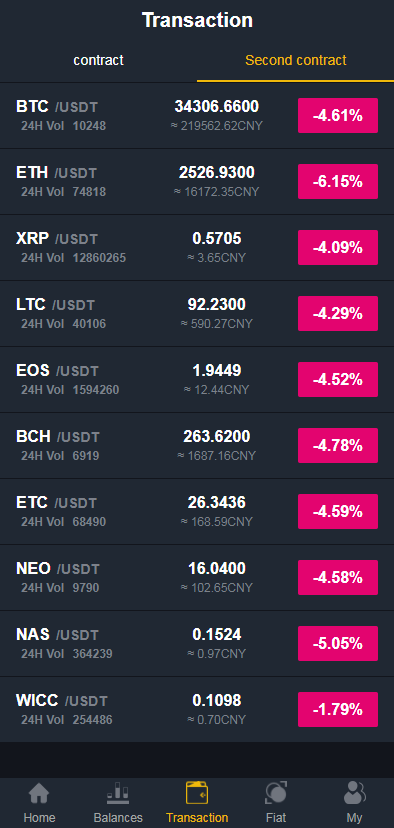394x828 pixels.
Task: Tap the LTC -4.29% percentage badge
Action: tap(338, 314)
